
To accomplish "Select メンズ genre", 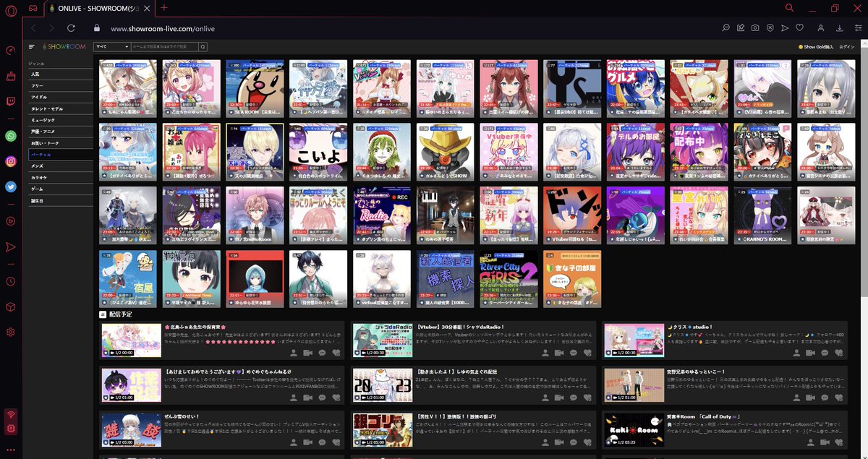I will point(60,166).
